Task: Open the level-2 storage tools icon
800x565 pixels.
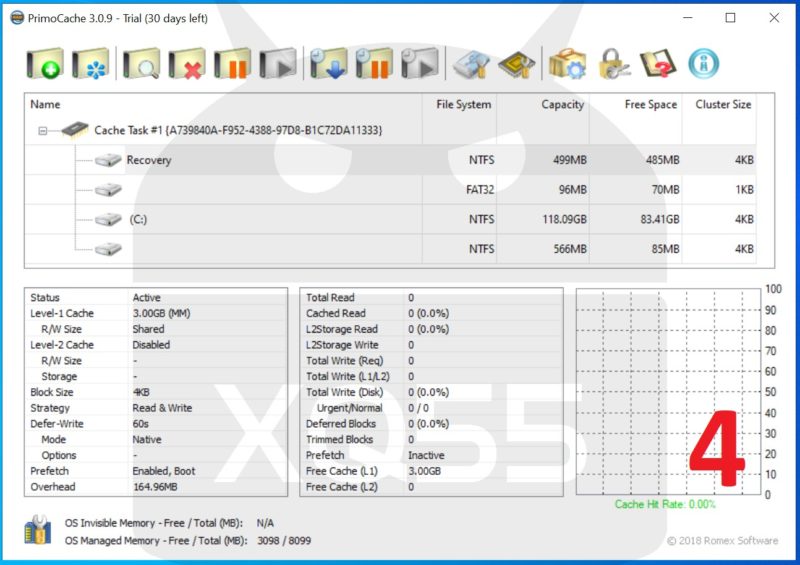Action: point(470,65)
